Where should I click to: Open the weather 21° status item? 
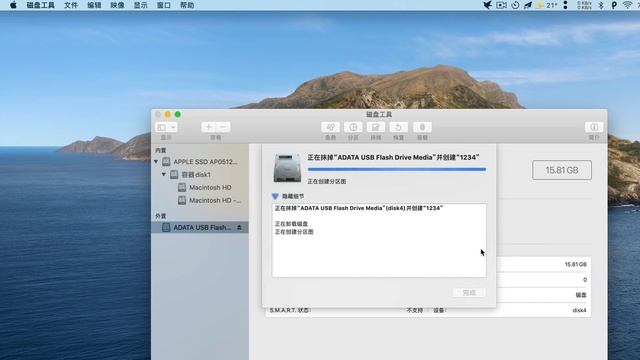point(547,5)
